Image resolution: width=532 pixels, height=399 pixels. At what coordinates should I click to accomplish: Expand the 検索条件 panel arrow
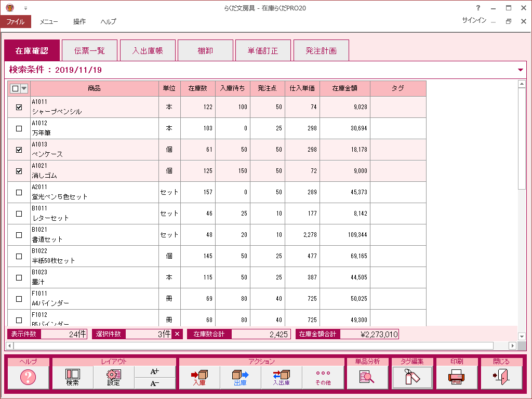pos(521,70)
